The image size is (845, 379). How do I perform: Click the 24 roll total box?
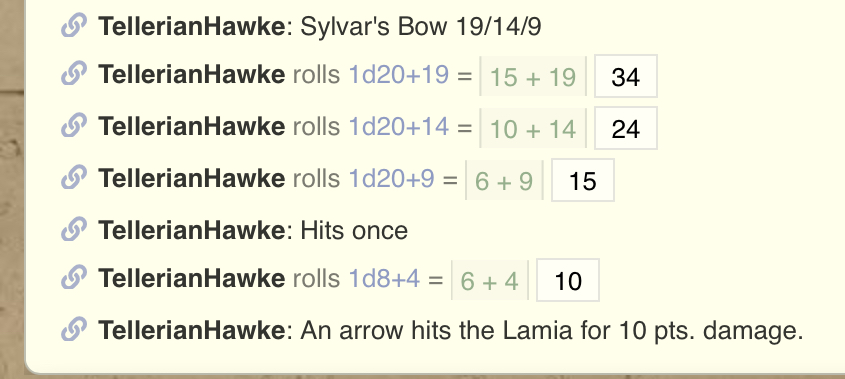626,128
